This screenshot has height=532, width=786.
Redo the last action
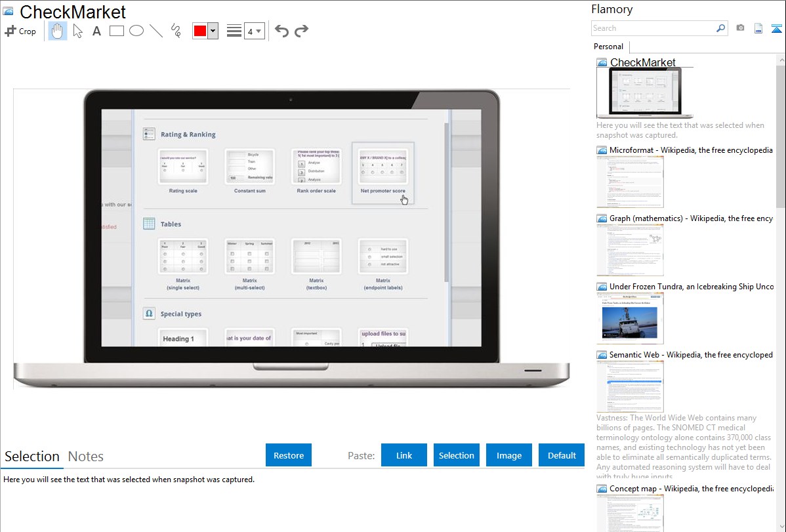pyautogui.click(x=301, y=31)
